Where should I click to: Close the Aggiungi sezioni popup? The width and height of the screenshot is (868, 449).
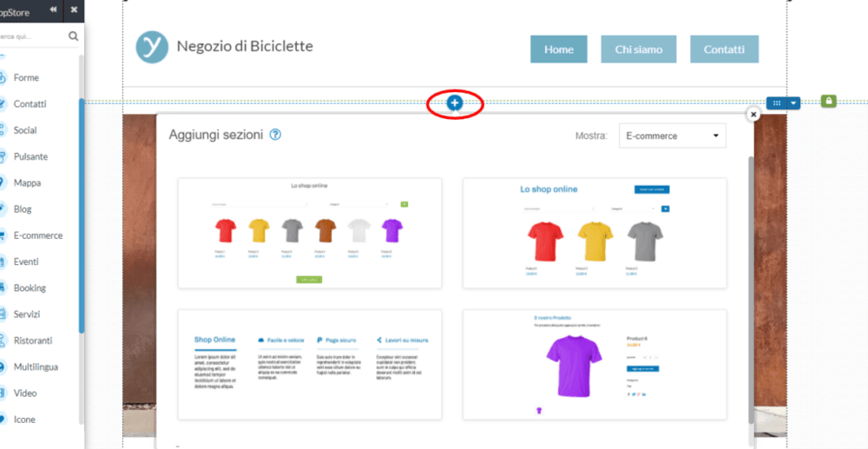(753, 114)
